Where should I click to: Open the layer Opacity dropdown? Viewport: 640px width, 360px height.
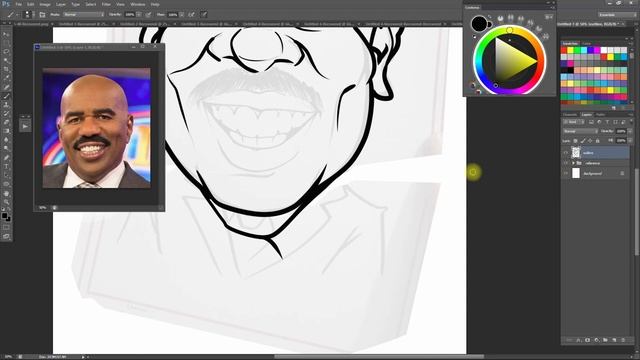pyautogui.click(x=630, y=131)
